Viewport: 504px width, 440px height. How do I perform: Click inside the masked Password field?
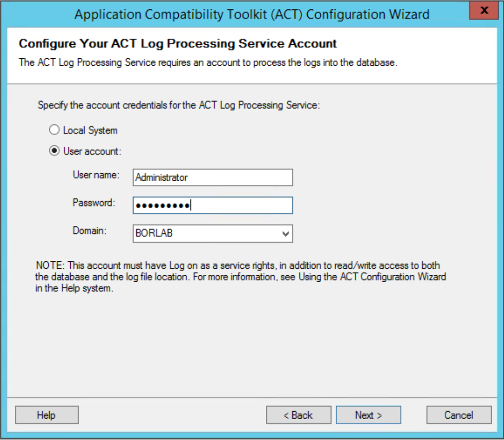[213, 205]
